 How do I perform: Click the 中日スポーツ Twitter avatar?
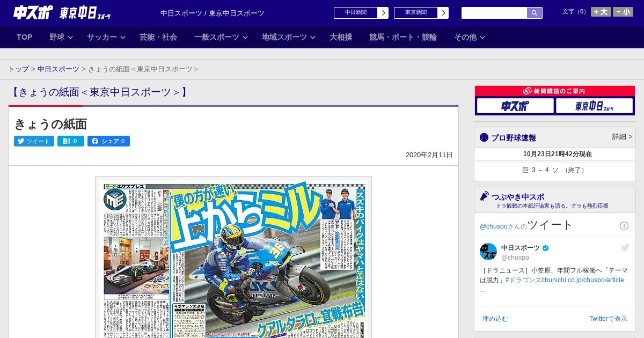(x=488, y=252)
